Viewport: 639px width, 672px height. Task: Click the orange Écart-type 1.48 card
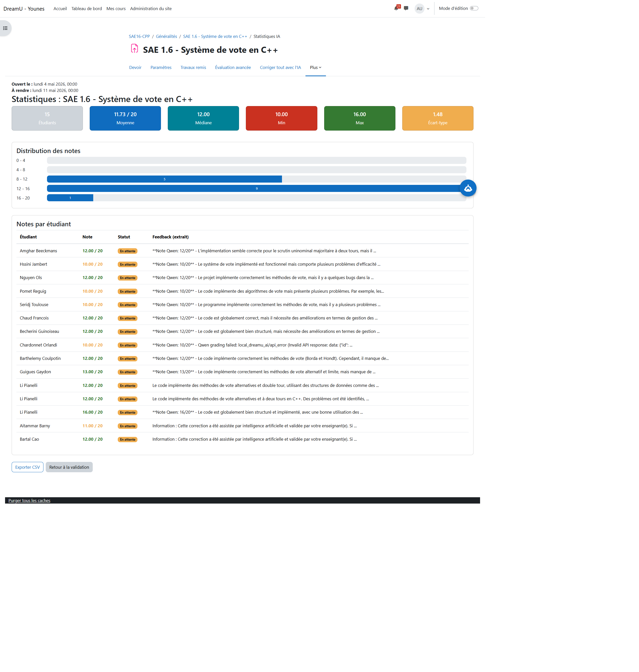coord(438,118)
